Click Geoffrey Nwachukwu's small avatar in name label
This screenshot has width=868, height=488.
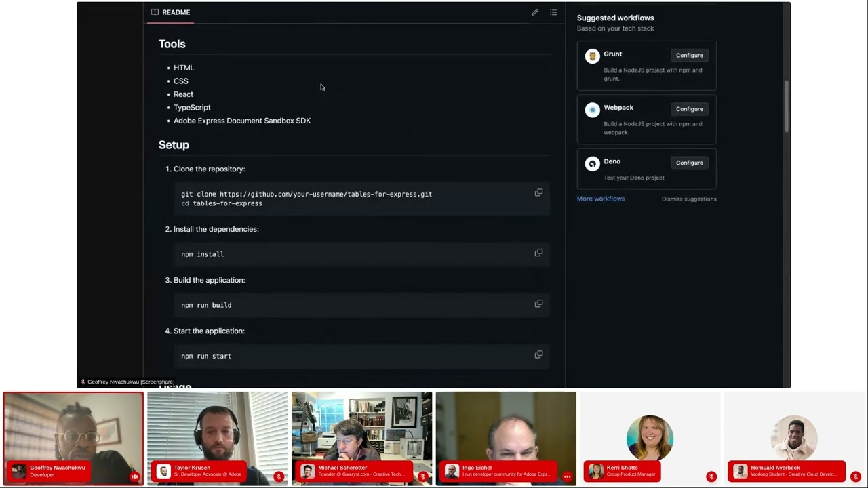[19, 471]
